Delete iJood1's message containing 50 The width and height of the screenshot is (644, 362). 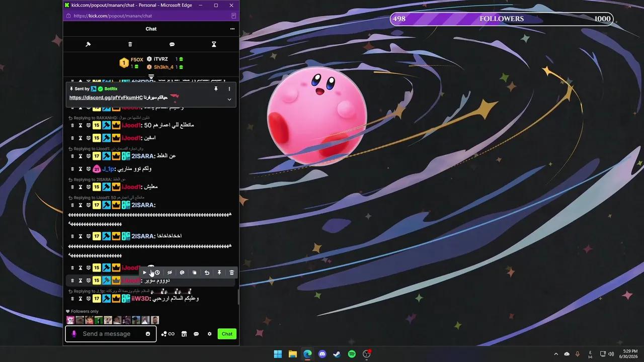point(72,125)
